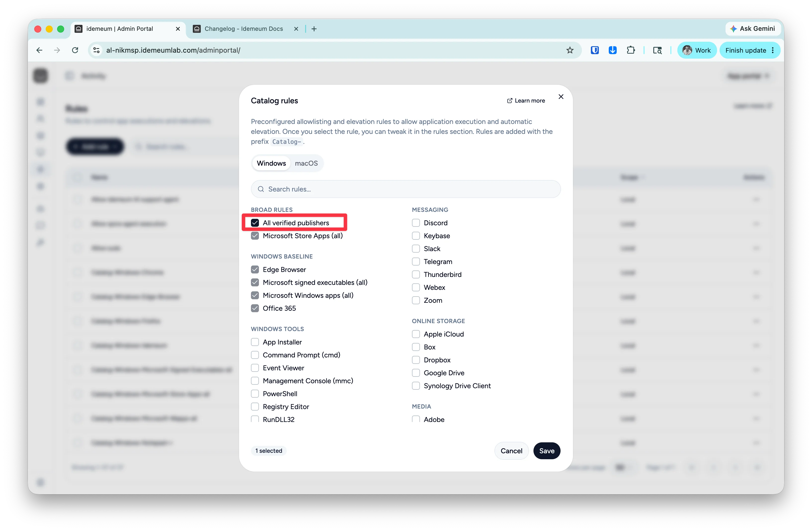812x531 pixels.
Task: Check the Dropbox rule
Action: 416,360
